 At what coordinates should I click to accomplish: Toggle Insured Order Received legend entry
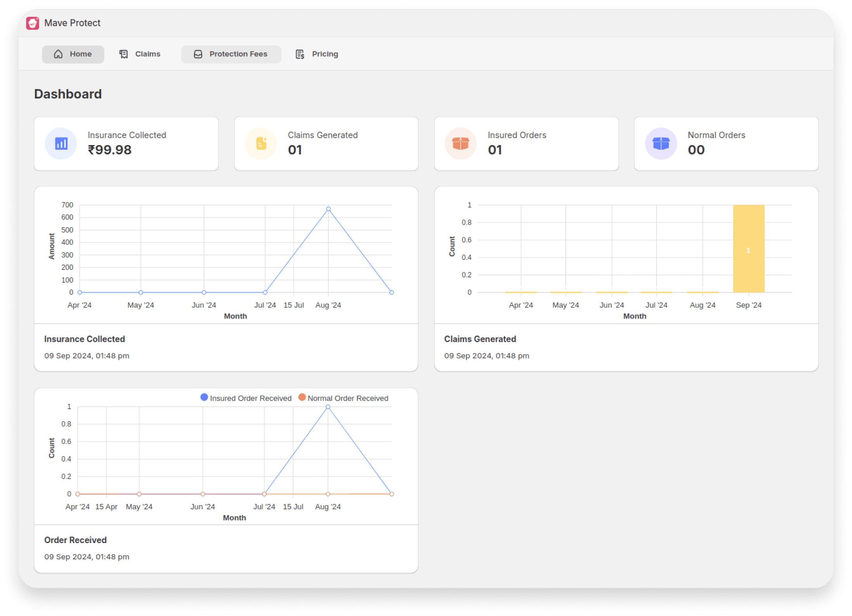point(246,398)
